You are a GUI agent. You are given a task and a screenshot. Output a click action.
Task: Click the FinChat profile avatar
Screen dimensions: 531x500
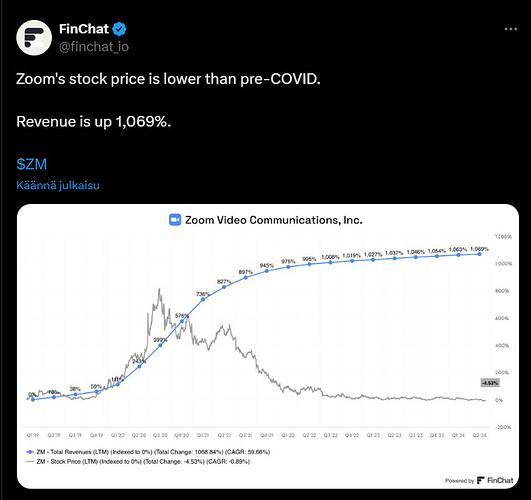[34, 38]
